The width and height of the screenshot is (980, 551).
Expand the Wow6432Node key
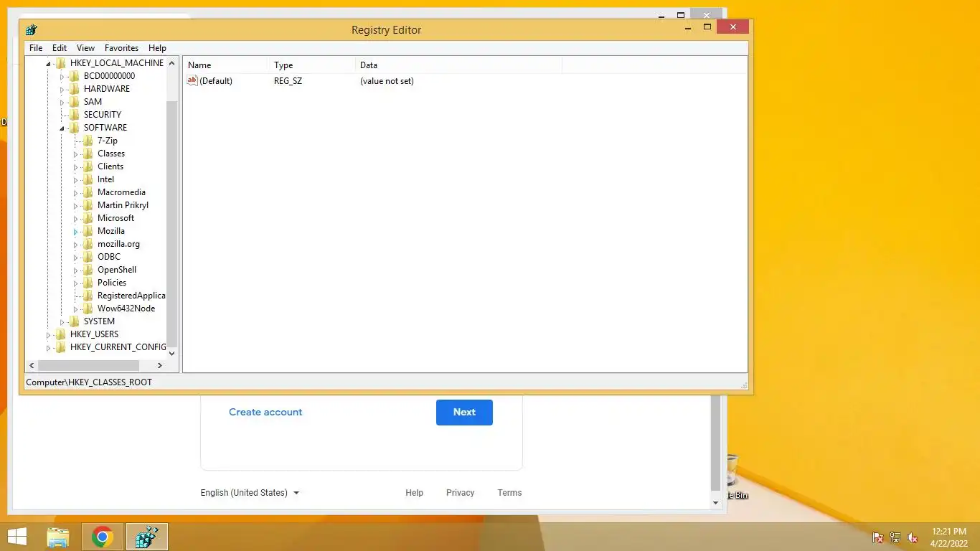(x=76, y=309)
